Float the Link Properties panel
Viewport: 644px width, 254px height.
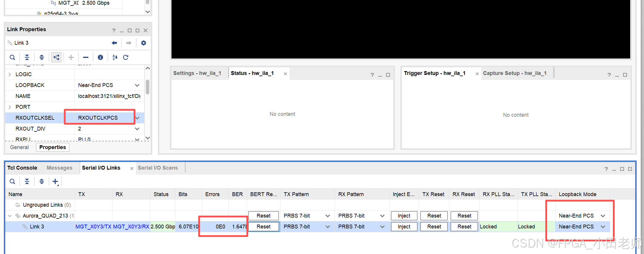(x=137, y=30)
